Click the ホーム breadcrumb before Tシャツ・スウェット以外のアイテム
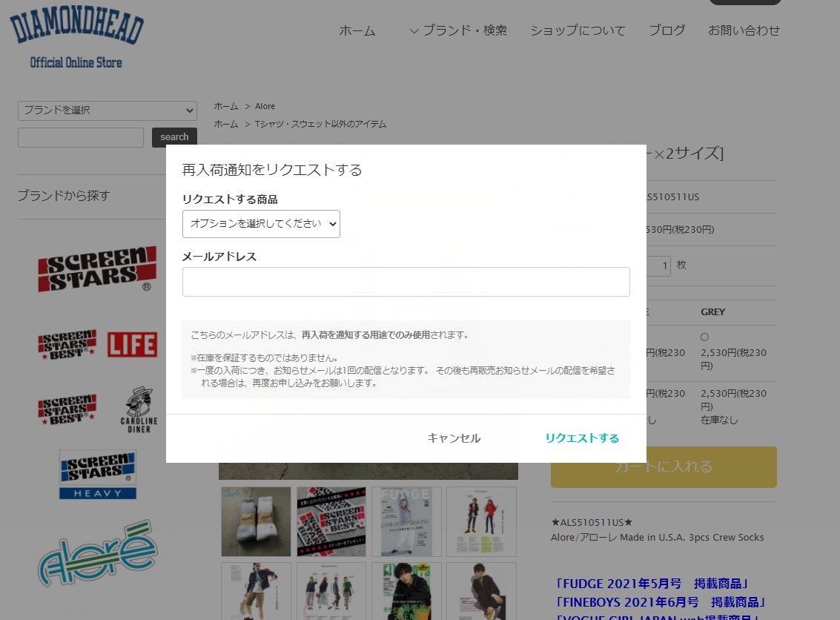 (x=226, y=125)
